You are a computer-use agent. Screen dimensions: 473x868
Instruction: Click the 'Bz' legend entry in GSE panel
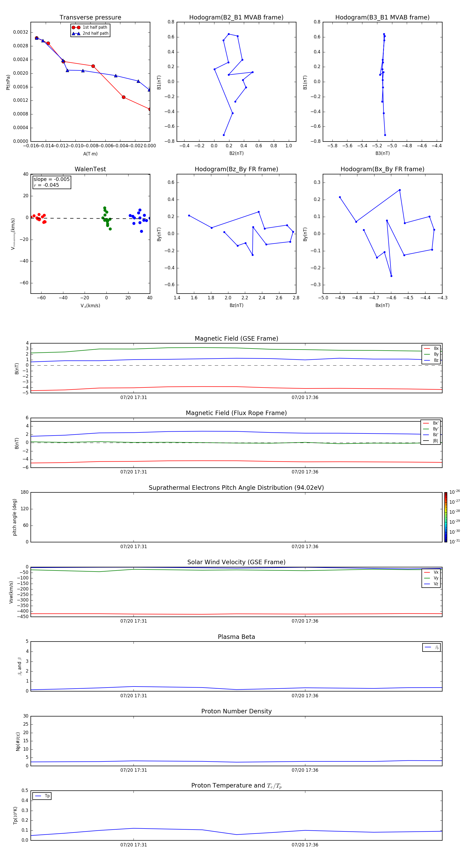pos(431,360)
